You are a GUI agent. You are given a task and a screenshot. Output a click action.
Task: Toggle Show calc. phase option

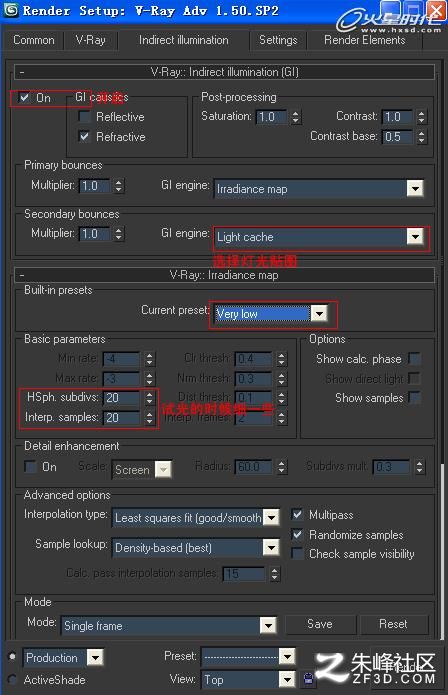414,358
